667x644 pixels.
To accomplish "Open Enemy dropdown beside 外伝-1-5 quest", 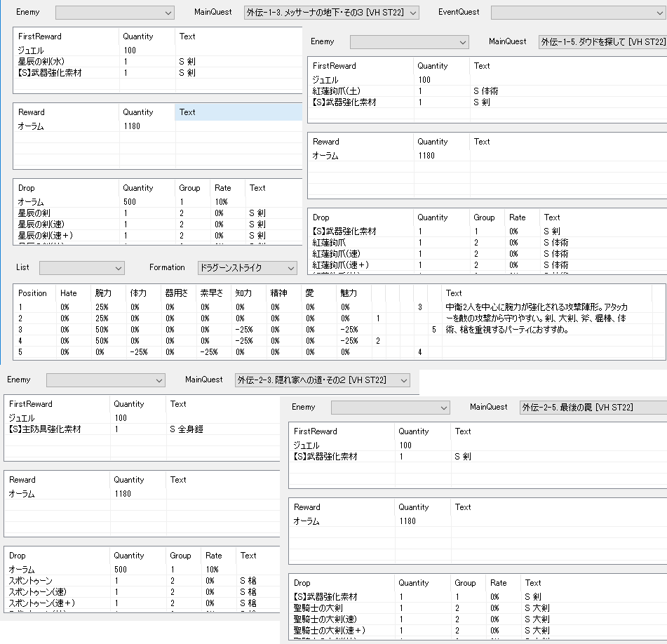I will pos(409,42).
